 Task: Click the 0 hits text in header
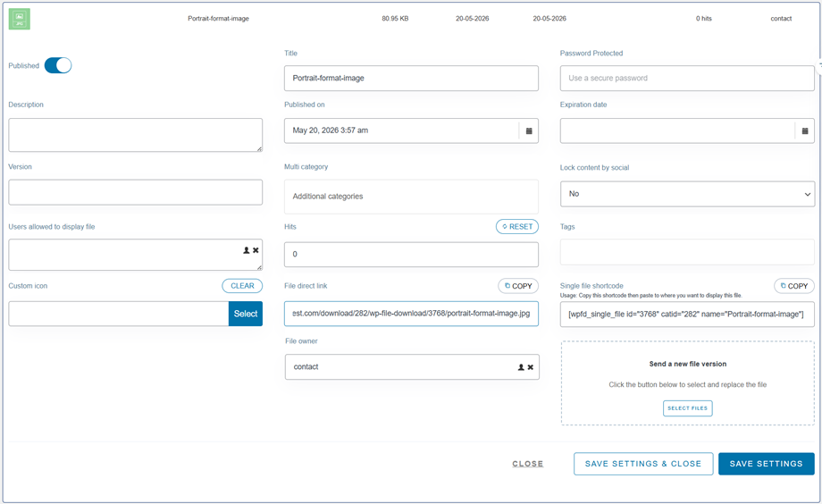click(x=703, y=19)
